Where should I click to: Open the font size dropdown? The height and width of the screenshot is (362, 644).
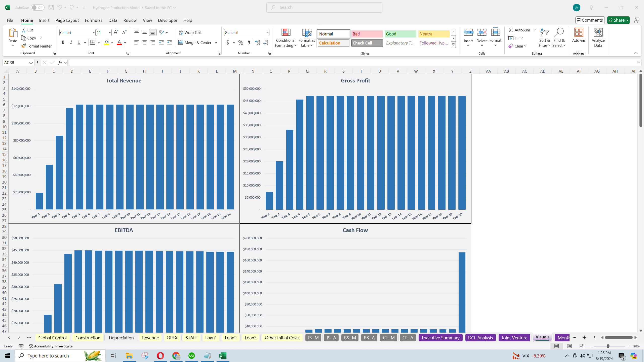pos(110,32)
